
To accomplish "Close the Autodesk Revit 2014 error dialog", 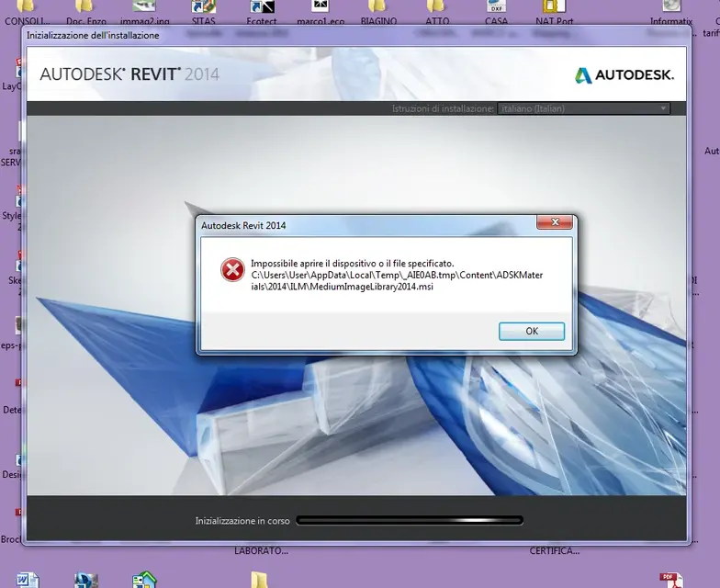I will 555,222.
